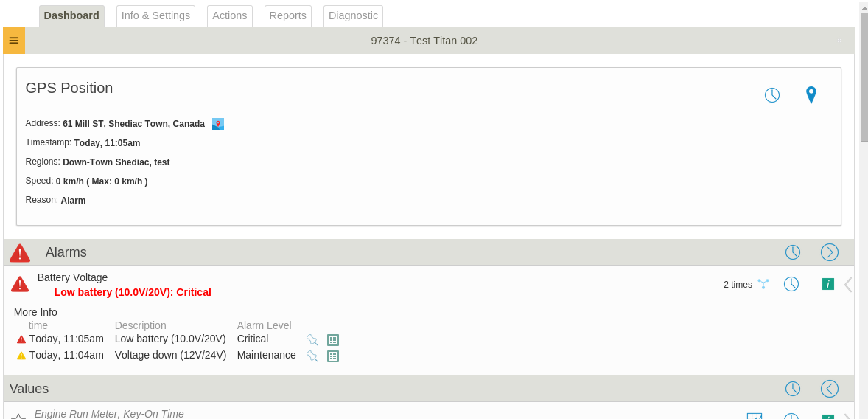
Task: Open the Values section history clock
Action: pos(793,389)
